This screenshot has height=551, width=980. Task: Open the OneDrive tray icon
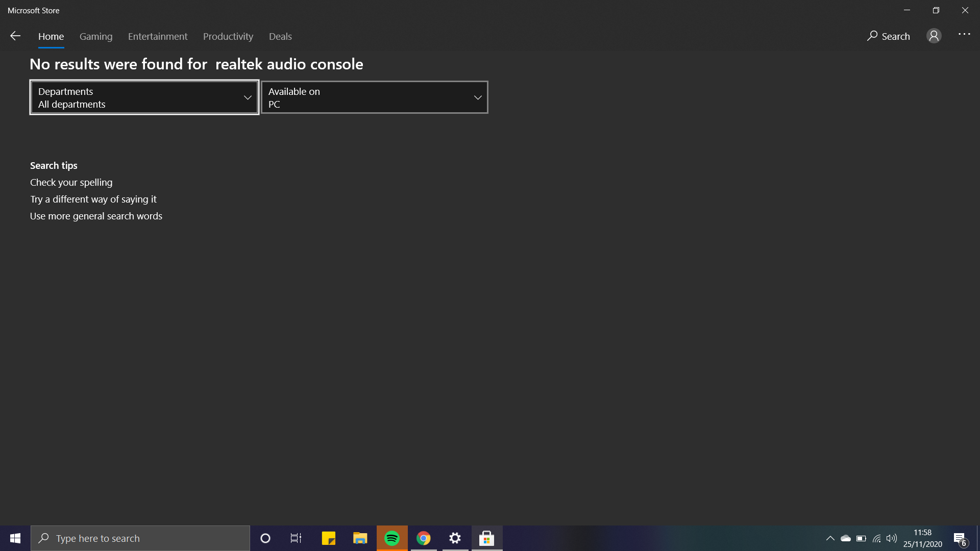point(846,538)
